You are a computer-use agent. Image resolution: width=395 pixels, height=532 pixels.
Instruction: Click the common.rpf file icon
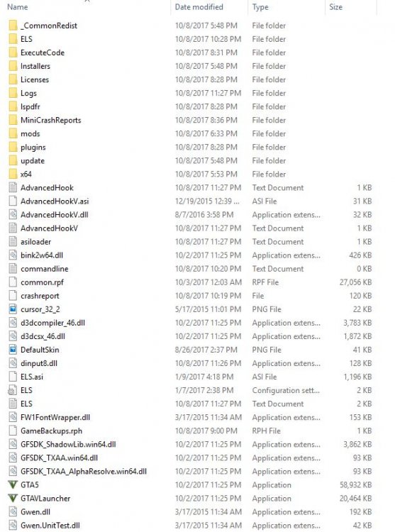tap(13, 282)
